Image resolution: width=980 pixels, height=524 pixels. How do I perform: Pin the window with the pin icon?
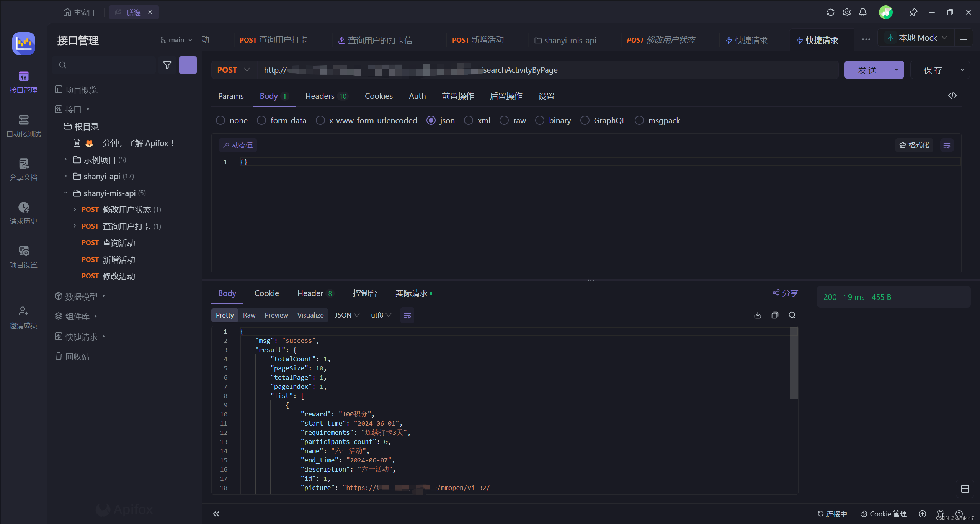(x=913, y=12)
